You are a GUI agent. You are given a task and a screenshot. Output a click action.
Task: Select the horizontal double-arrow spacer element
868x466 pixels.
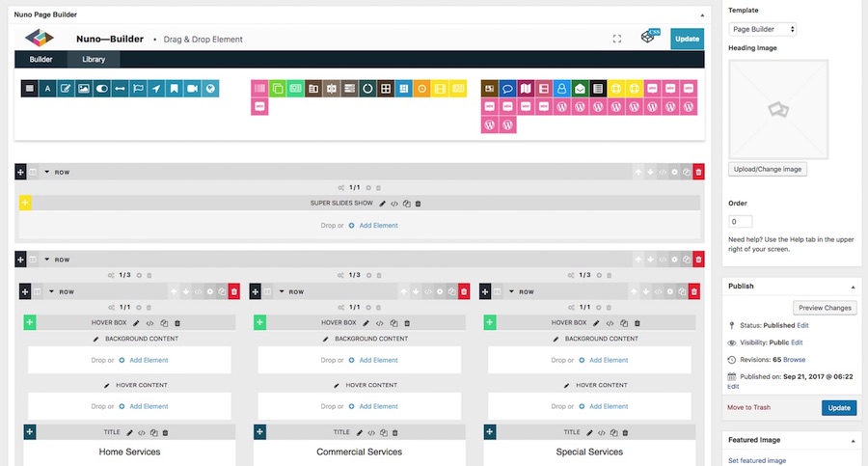click(120, 89)
